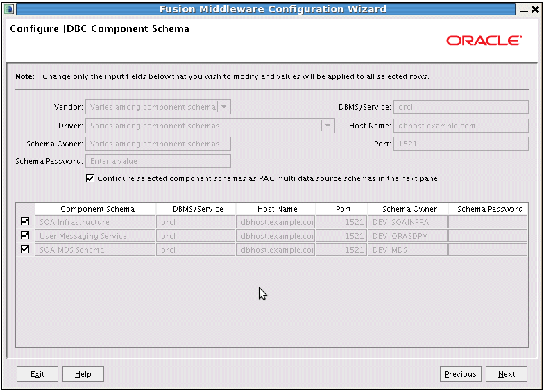Click the Schema Password input field
This screenshot has height=392, width=544.
click(x=158, y=161)
